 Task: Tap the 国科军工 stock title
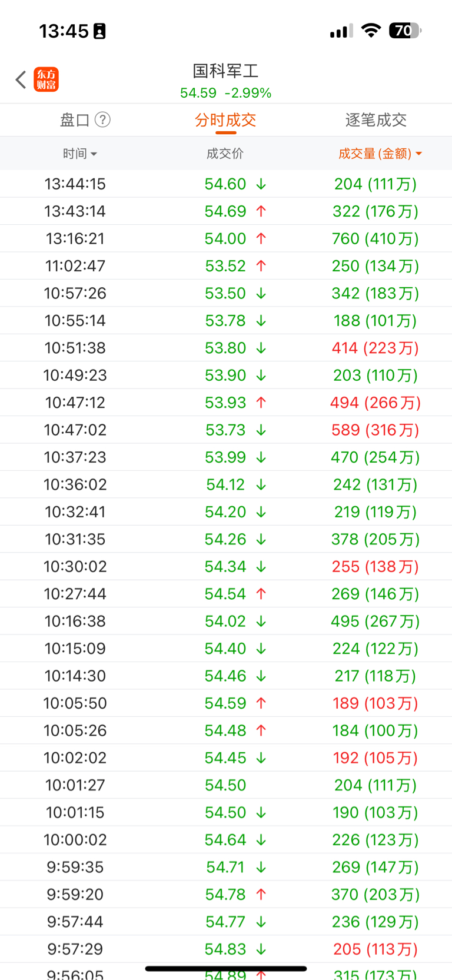[x=226, y=71]
